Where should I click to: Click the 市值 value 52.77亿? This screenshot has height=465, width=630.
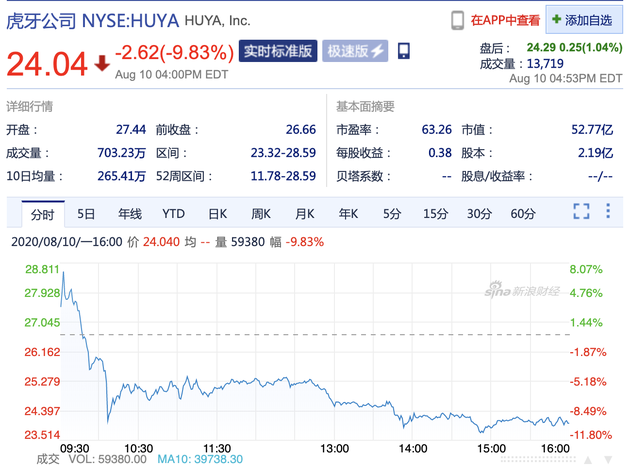pos(592,130)
